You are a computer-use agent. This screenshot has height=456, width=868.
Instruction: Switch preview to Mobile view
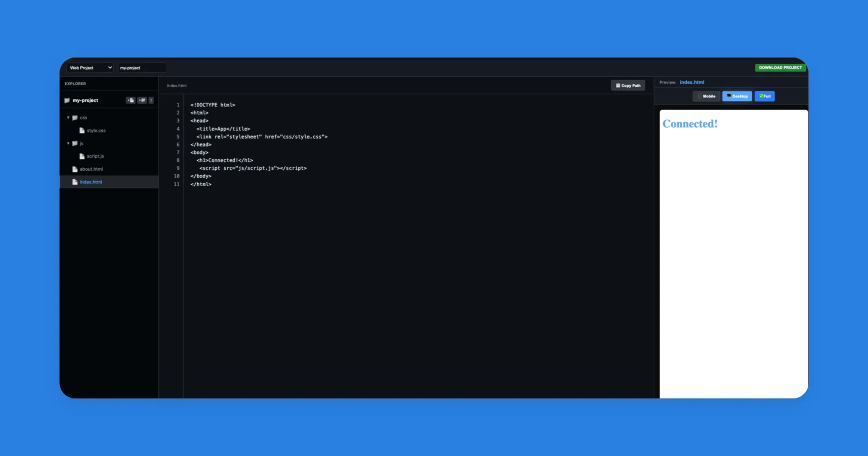(706, 96)
